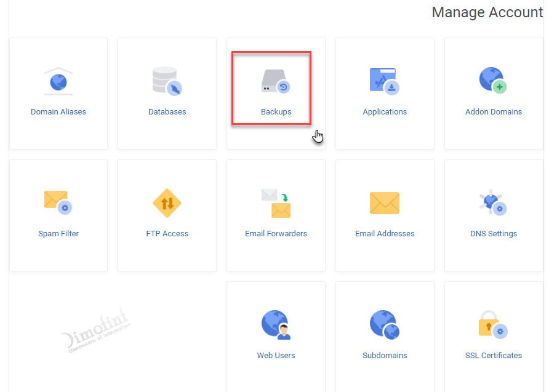Click the Dimofinf watermark logo
Image resolution: width=549 pixels, height=392 pixels.
95,330
